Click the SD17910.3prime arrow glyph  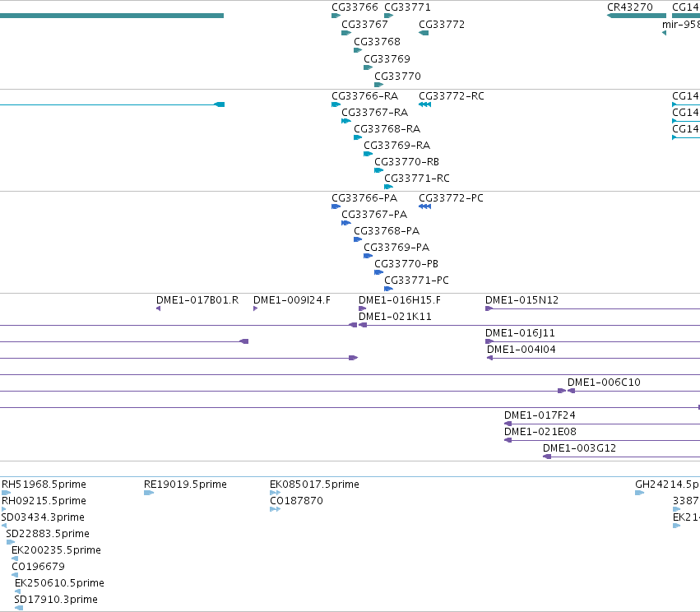(x=19, y=608)
